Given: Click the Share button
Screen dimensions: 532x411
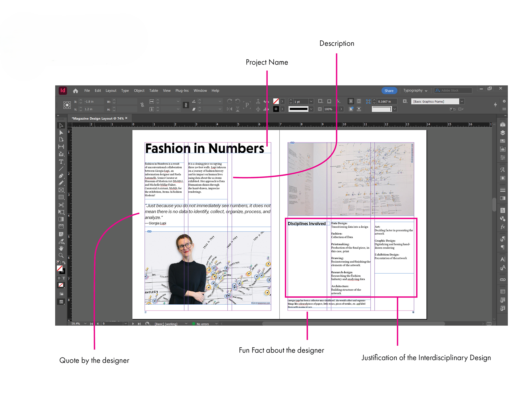Looking at the screenshot, I should point(389,91).
